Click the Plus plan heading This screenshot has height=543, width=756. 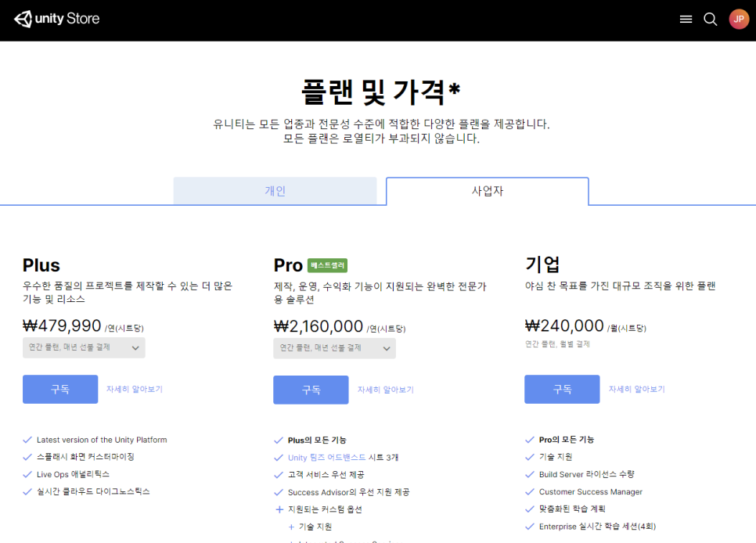tap(41, 265)
